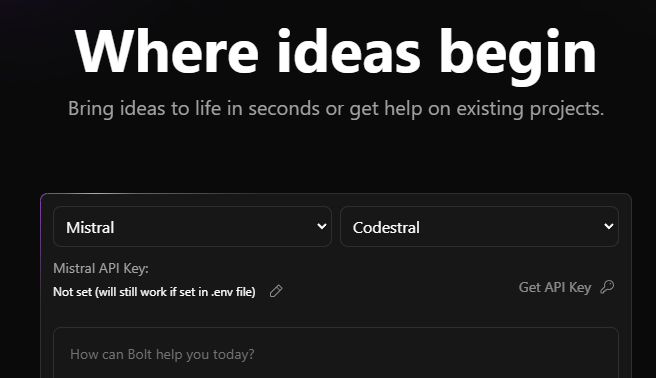Click the 'Codestral' text inside model dropdown
Screen dimensions: 656x378
pyautogui.click(x=386, y=227)
